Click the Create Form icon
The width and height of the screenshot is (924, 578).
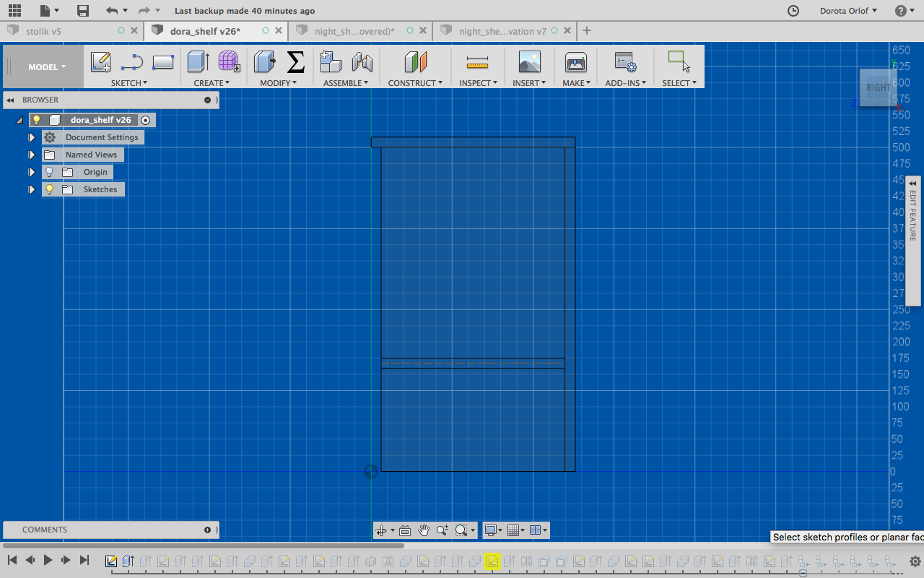point(229,62)
